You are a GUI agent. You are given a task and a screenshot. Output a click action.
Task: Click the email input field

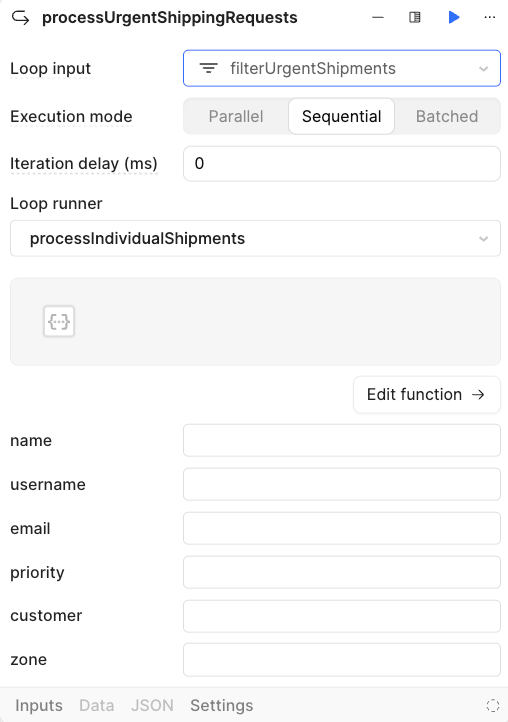point(342,528)
